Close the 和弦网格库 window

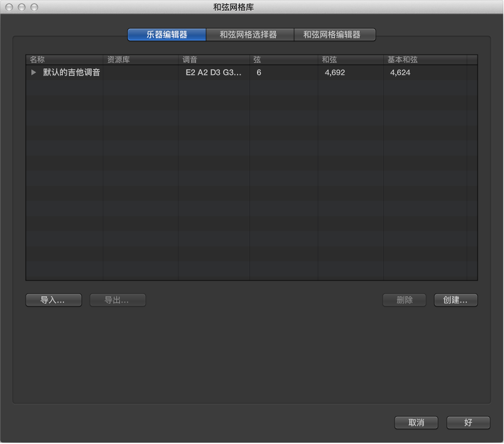click(x=9, y=7)
